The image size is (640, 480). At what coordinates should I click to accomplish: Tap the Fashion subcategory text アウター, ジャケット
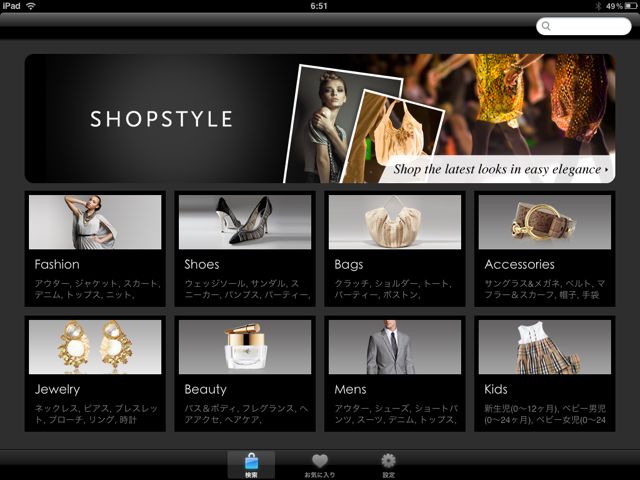(x=97, y=289)
